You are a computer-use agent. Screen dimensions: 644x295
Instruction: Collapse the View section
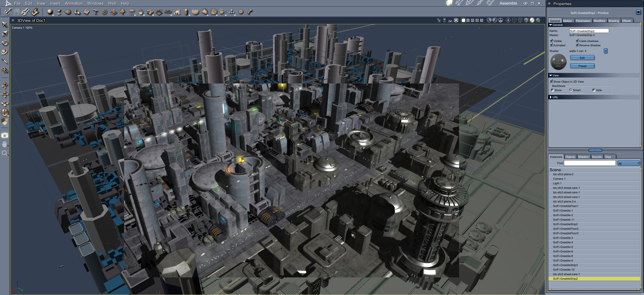pos(551,76)
